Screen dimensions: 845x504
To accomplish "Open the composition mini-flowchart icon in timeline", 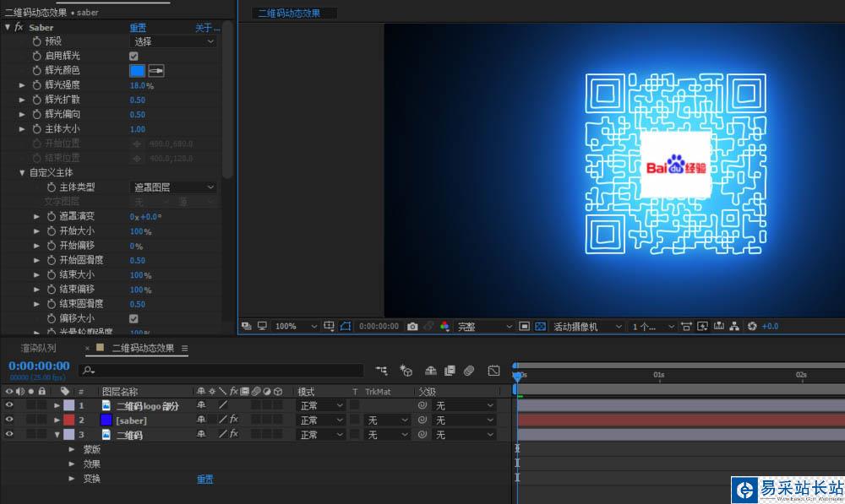I will pos(383,371).
